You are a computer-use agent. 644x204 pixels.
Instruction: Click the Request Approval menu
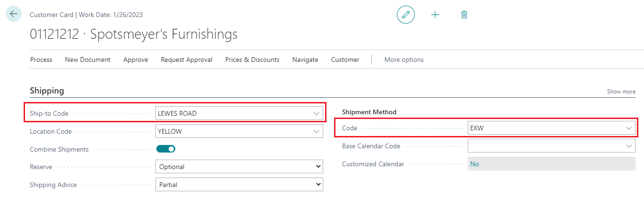(186, 59)
